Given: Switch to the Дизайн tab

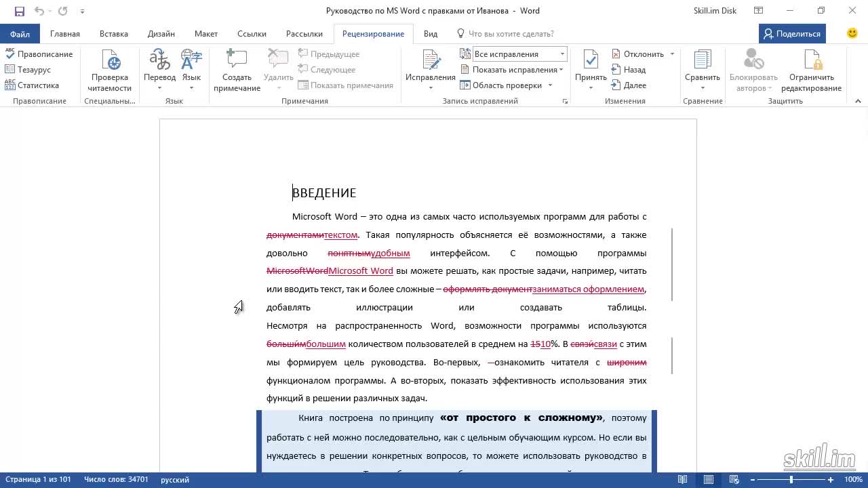Looking at the screenshot, I should click(161, 34).
